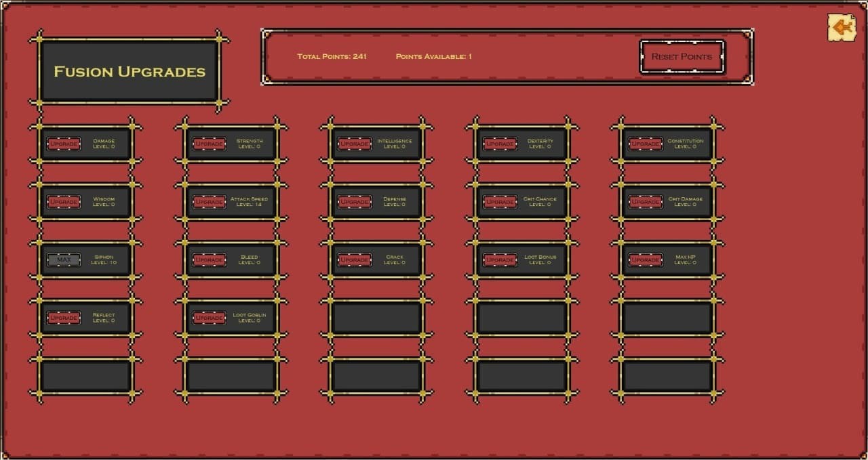
Task: Upgrade the Loot Goblin stat
Action: (x=209, y=317)
